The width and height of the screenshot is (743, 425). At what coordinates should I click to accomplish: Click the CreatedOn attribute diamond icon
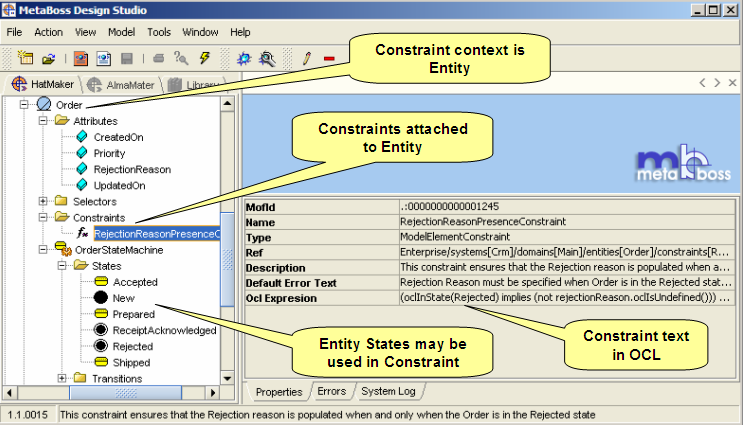tap(82, 137)
